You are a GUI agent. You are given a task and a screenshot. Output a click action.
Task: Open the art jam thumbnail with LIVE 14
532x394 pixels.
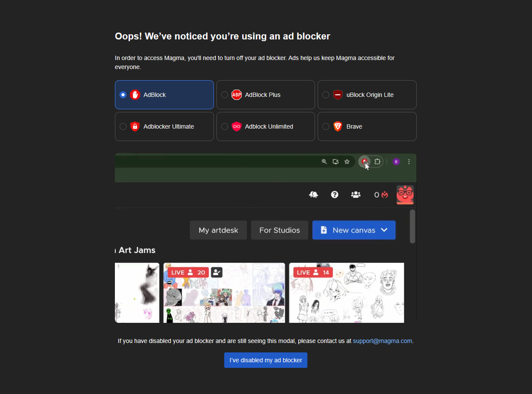click(x=346, y=293)
